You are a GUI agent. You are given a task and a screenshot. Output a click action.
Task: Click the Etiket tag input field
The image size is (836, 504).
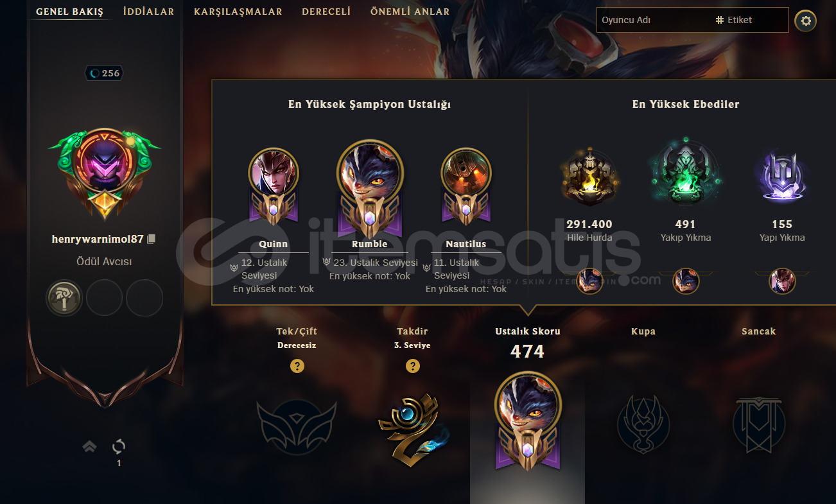coord(750,20)
